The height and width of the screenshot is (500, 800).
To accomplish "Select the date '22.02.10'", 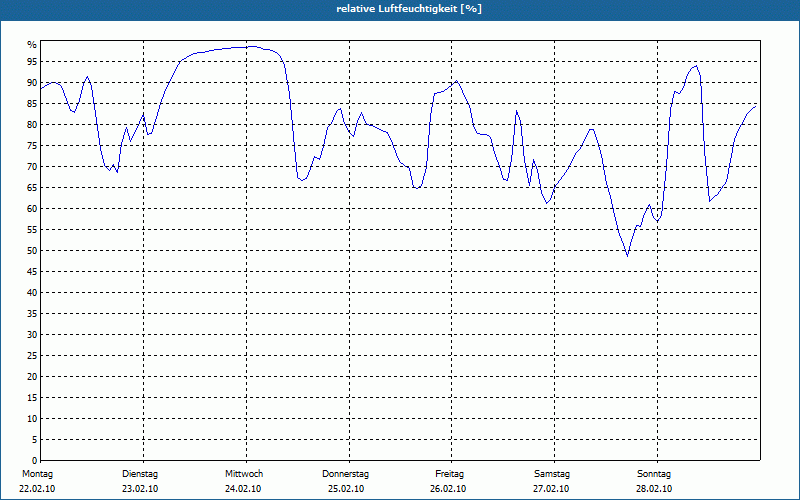I will tap(37, 489).
